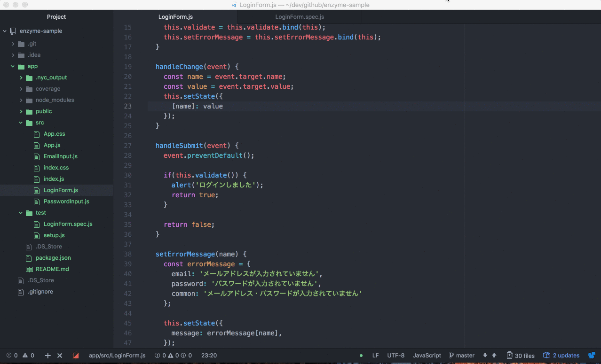Screen dimensions: 601x364
Task: Click the blue bird icon in status bar
Action: 592,356
